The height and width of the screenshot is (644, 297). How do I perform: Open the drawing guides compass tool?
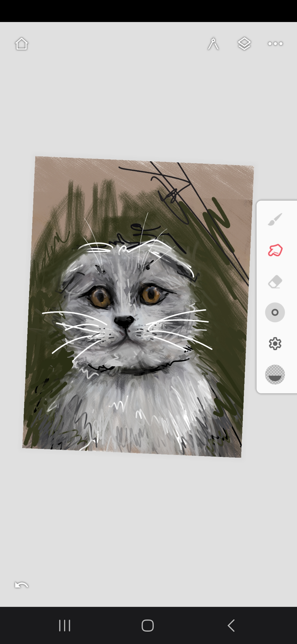[x=213, y=44]
